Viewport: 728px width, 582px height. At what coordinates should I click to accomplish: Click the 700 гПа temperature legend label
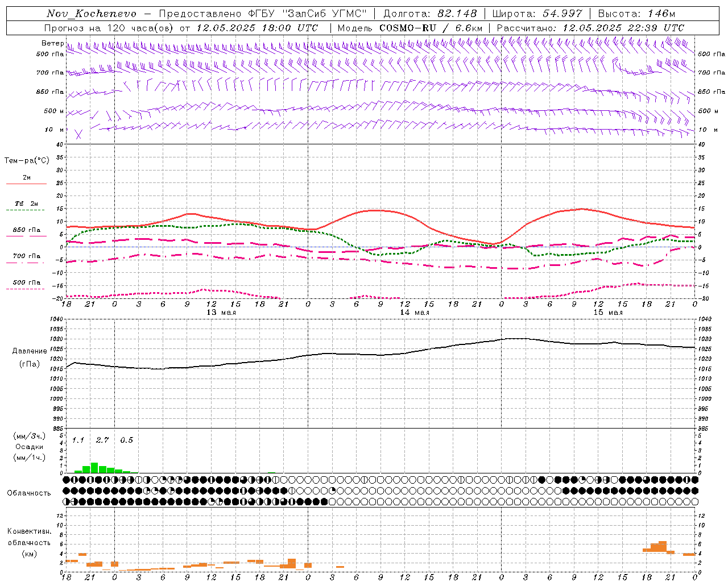click(x=27, y=256)
